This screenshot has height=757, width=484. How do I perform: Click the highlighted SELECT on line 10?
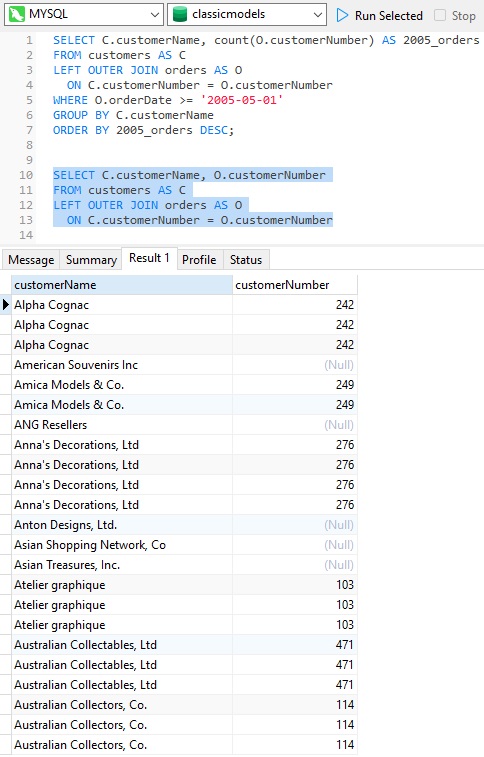[x=74, y=175]
